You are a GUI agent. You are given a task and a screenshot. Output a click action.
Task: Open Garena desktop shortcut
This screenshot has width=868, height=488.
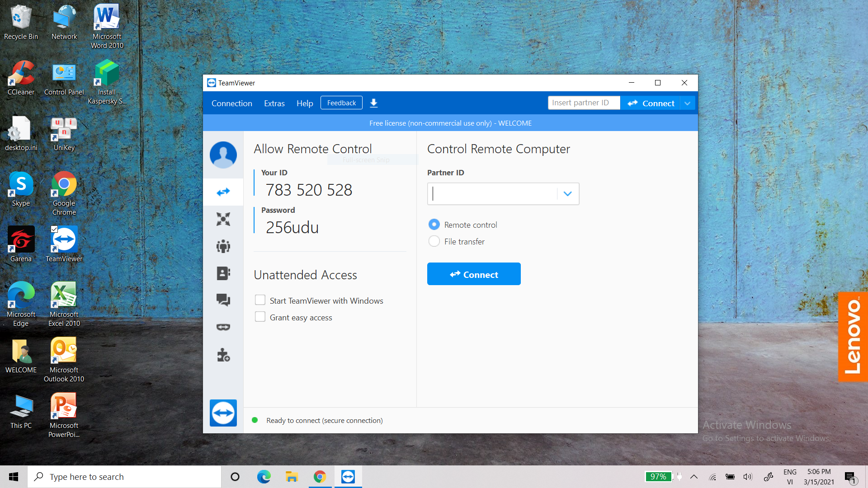coord(21,244)
